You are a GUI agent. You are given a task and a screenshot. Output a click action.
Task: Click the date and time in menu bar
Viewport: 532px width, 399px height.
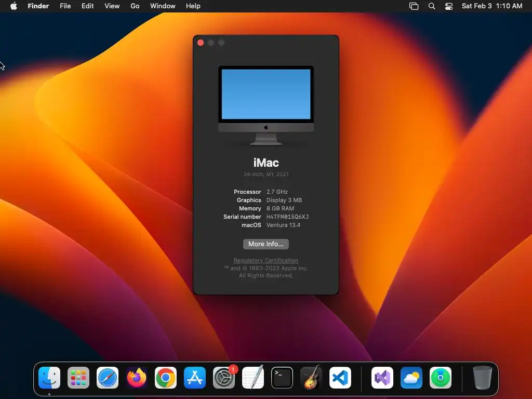(492, 6)
